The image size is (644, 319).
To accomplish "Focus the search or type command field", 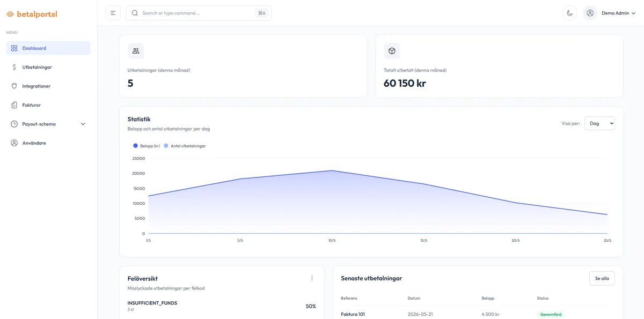I will point(199,13).
